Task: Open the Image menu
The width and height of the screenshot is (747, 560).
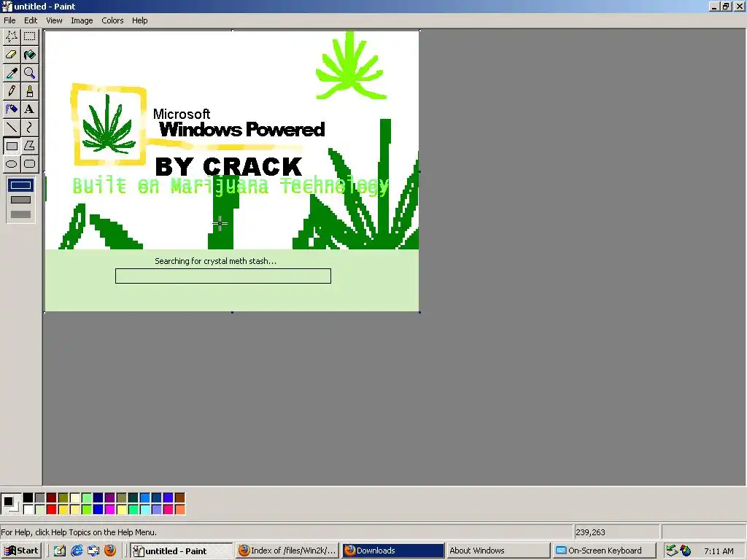Action: tap(82, 20)
